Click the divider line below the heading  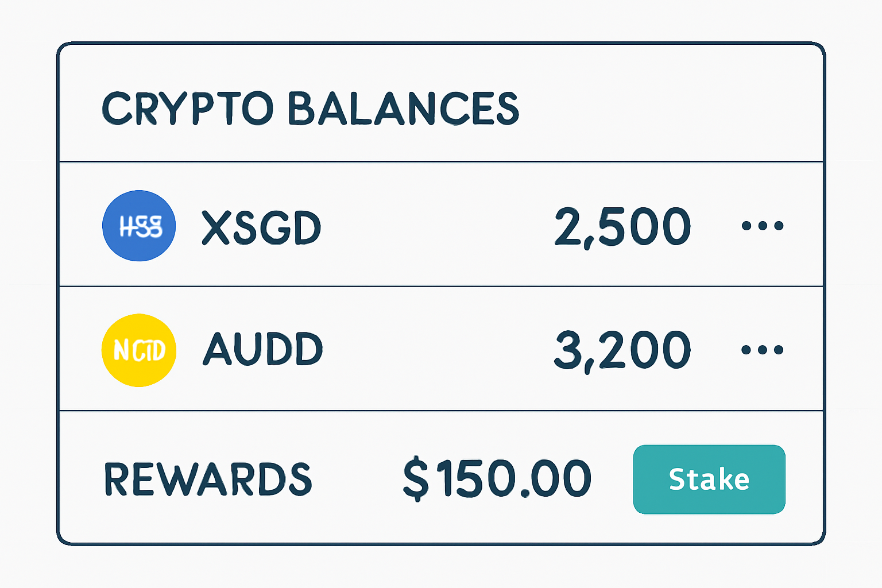click(x=441, y=162)
